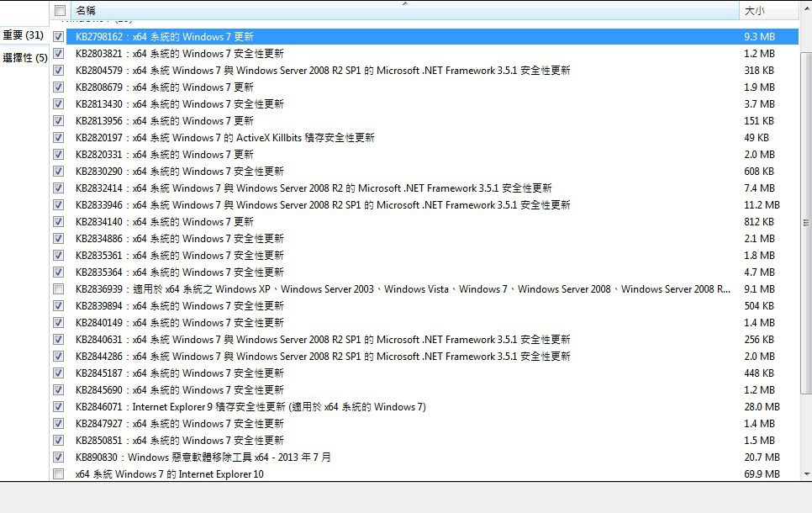Click the scrollbar down arrow

(806, 474)
